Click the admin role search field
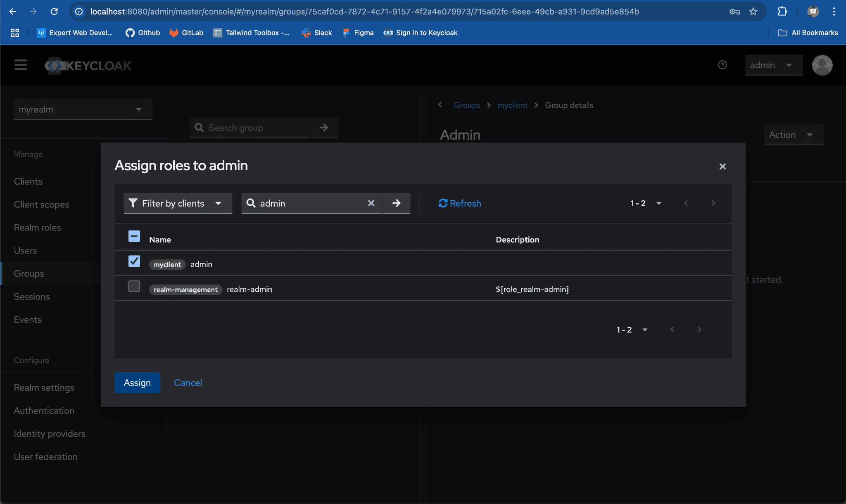 click(x=310, y=203)
